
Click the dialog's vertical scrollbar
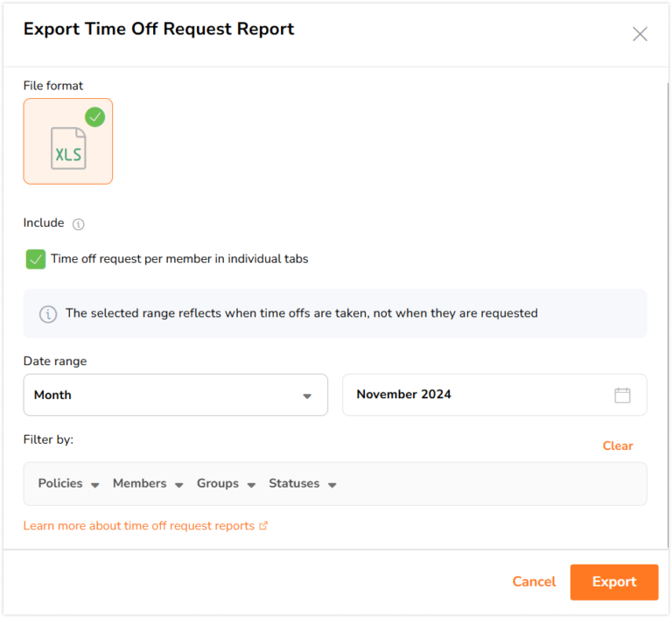668,315
